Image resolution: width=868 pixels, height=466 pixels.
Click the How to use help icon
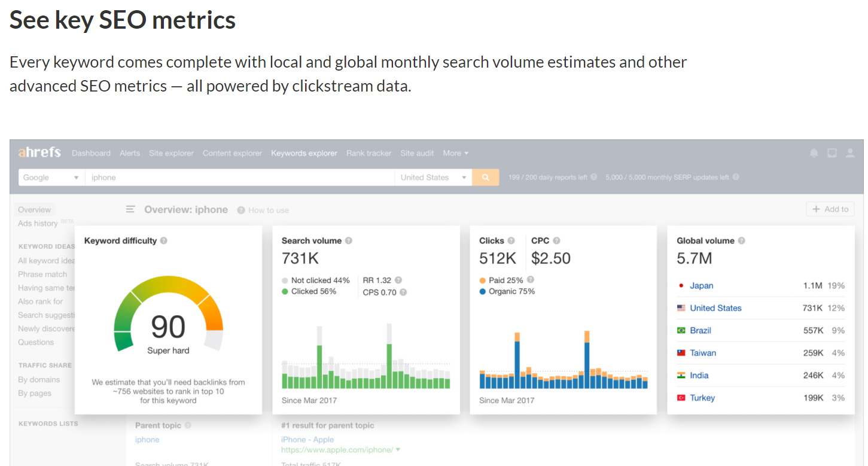tap(241, 210)
